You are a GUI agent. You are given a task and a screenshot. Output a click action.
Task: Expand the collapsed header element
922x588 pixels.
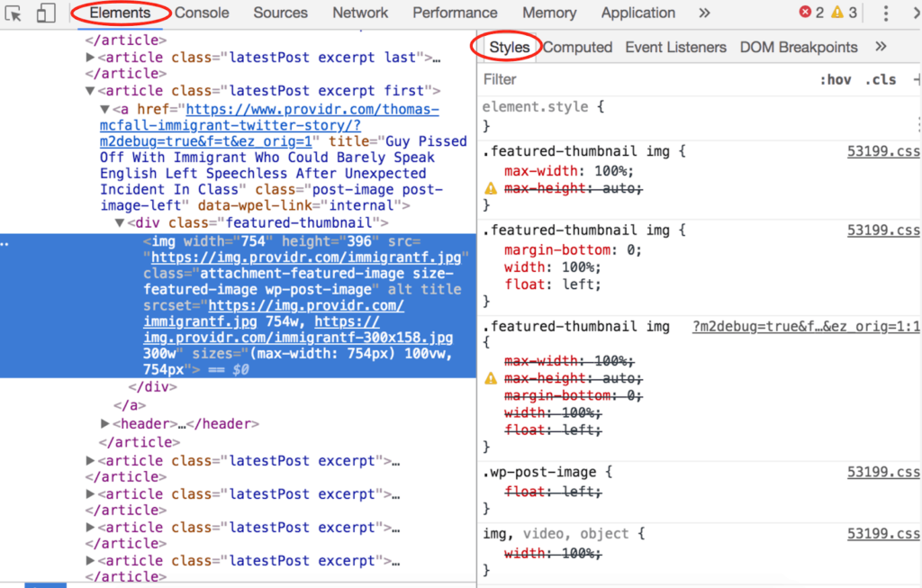point(104,424)
